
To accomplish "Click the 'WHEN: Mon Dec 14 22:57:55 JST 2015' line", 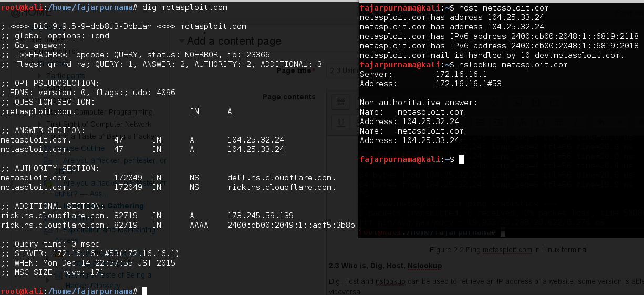I will point(88,263).
